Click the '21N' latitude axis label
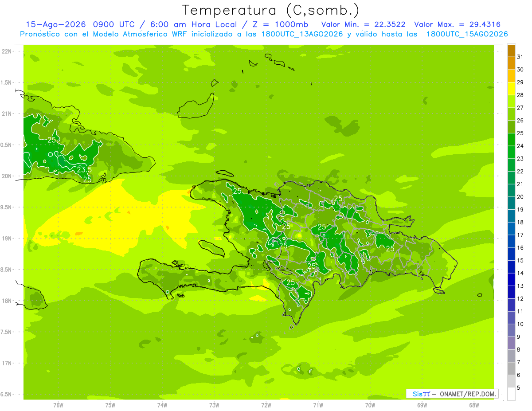The image size is (532, 411). tap(6, 114)
